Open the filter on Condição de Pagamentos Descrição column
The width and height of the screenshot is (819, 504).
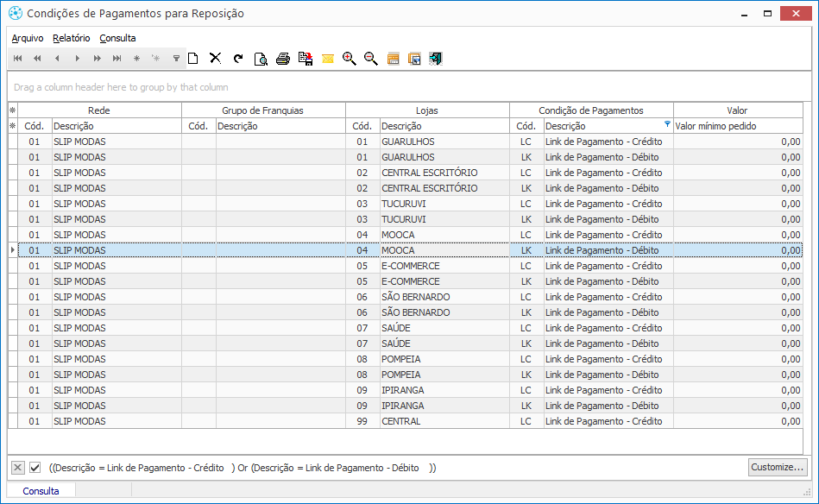coord(667,123)
